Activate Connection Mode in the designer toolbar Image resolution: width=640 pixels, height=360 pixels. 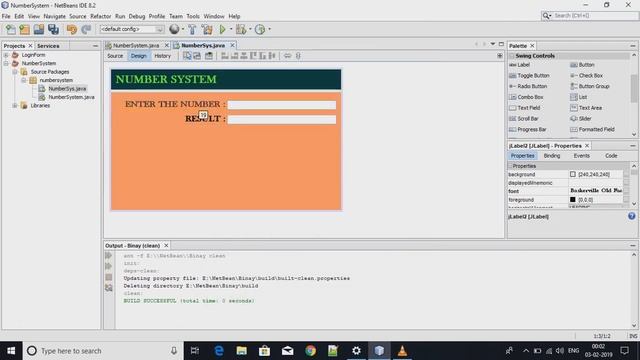click(x=197, y=56)
